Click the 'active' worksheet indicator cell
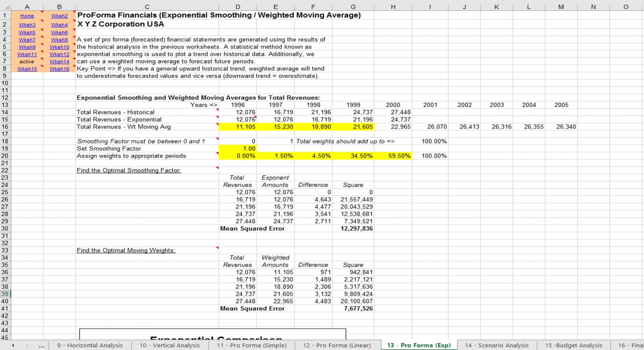 pos(27,61)
